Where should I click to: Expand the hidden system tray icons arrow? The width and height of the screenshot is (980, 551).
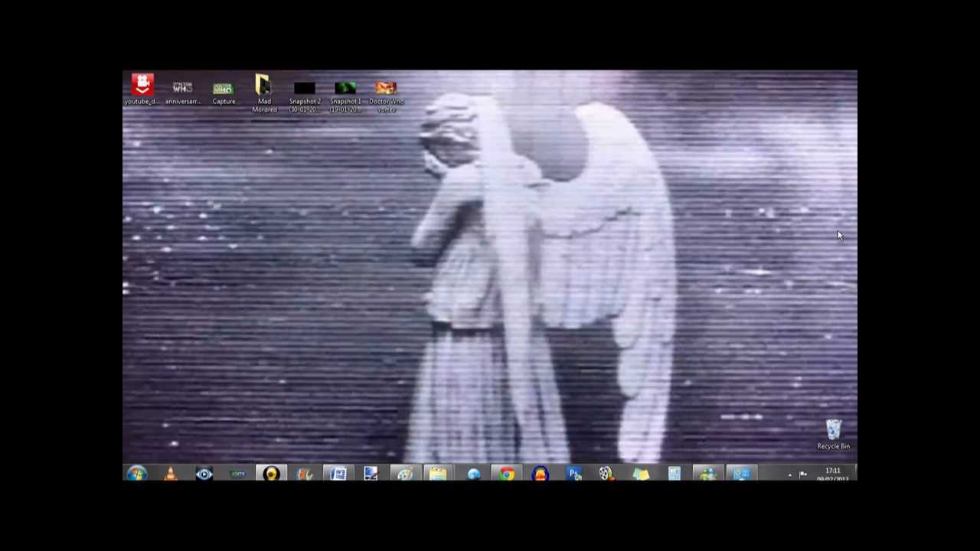[x=789, y=474]
